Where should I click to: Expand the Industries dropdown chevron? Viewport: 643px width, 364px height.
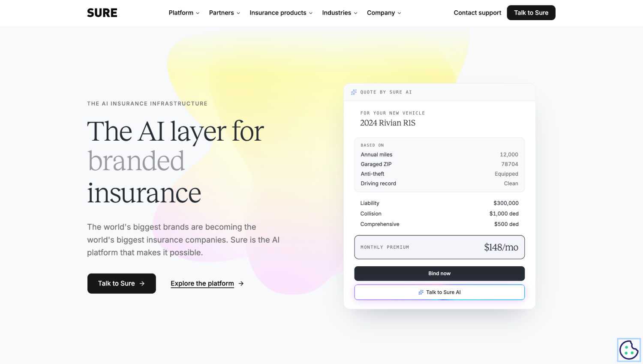point(355,13)
